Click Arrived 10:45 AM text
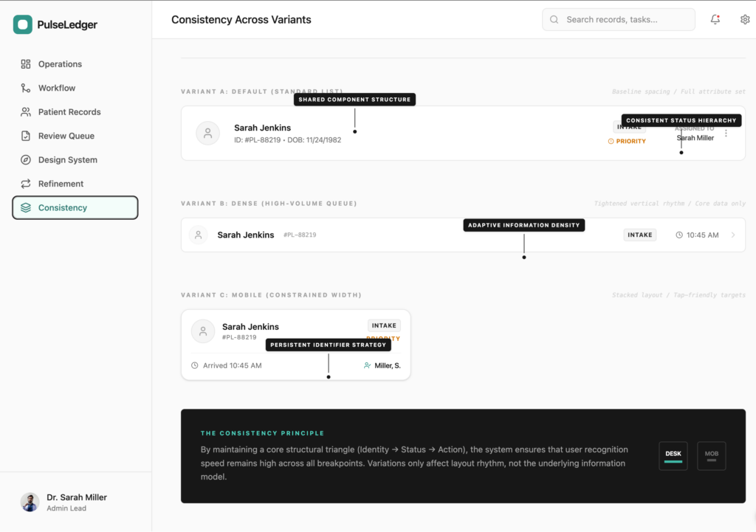The image size is (756, 532). point(233,365)
